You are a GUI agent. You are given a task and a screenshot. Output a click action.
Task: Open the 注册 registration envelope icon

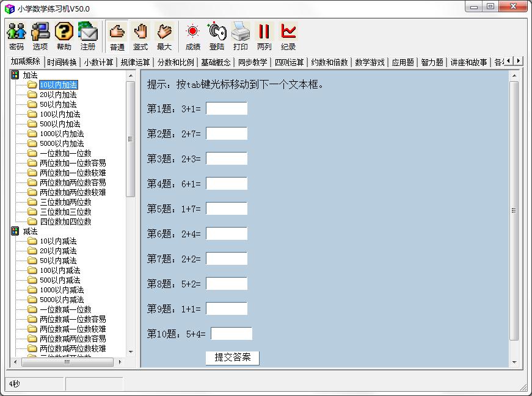(88, 36)
